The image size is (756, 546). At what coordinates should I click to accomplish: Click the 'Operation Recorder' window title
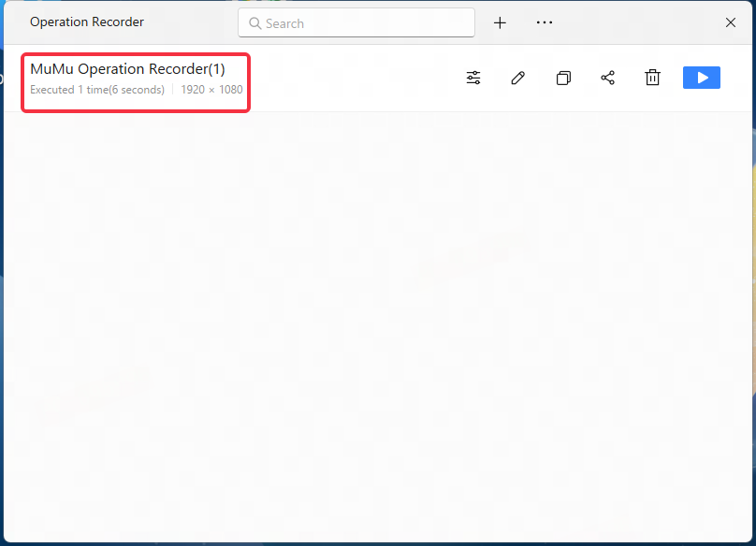tap(87, 22)
